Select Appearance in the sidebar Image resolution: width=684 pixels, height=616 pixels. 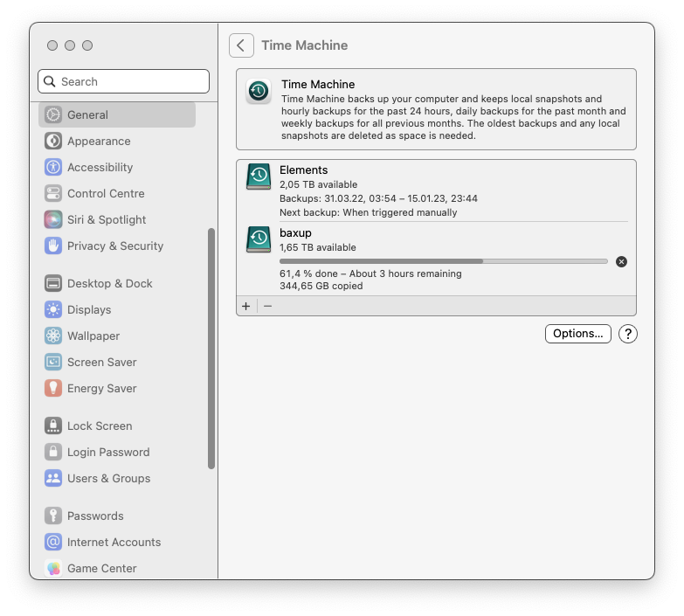[99, 141]
